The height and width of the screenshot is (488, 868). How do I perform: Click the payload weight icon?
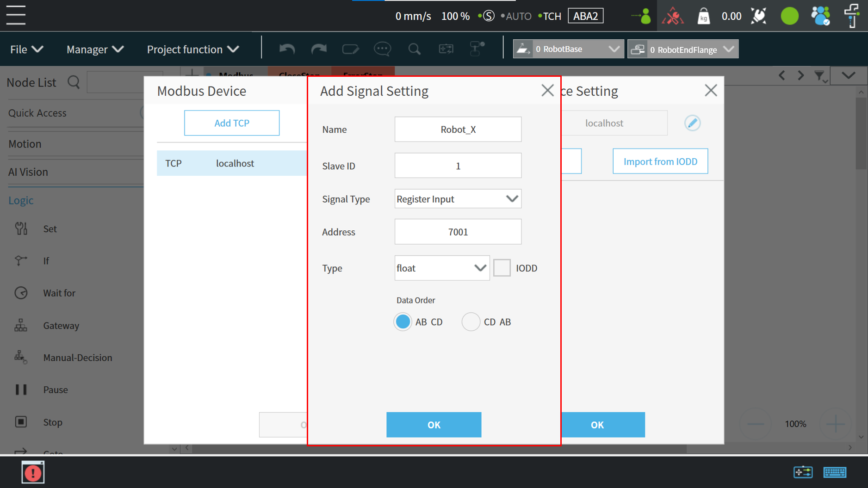(x=703, y=16)
